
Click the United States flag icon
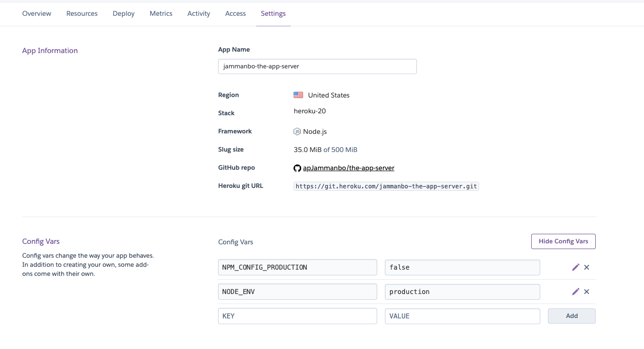[298, 95]
